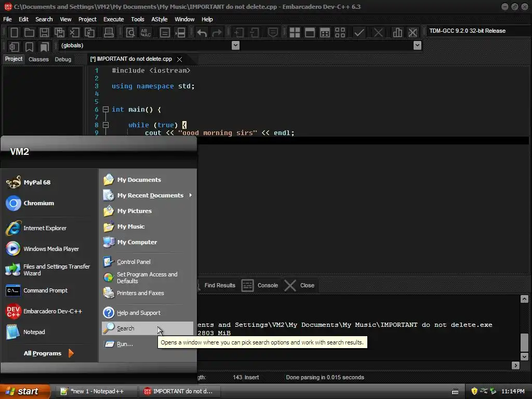Viewport: 532px width, 399px height.
Task: Click the Insert snippet toolbar icon
Action: click(14, 46)
